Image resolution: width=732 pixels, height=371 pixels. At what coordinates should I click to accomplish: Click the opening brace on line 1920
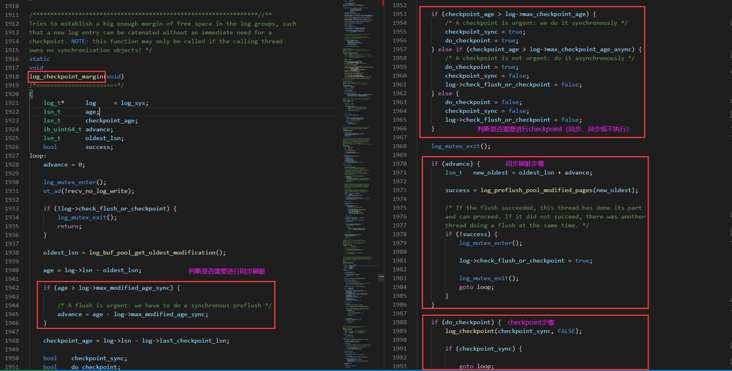(31, 94)
